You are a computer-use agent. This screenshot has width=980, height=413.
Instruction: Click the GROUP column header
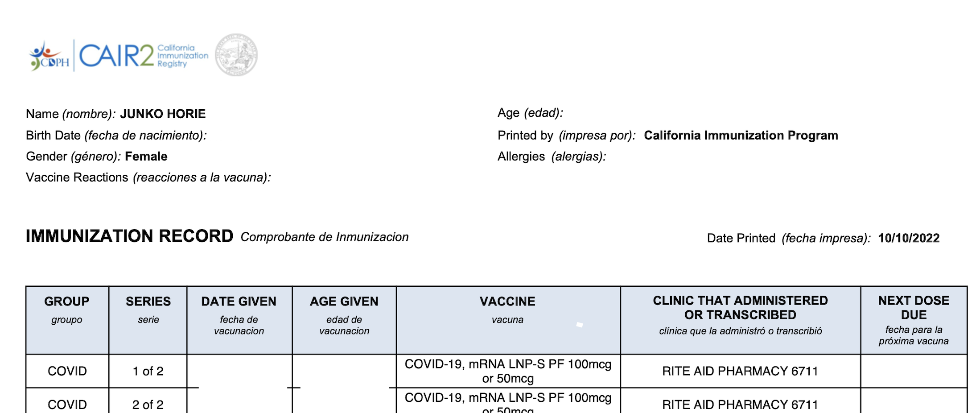(x=67, y=301)
